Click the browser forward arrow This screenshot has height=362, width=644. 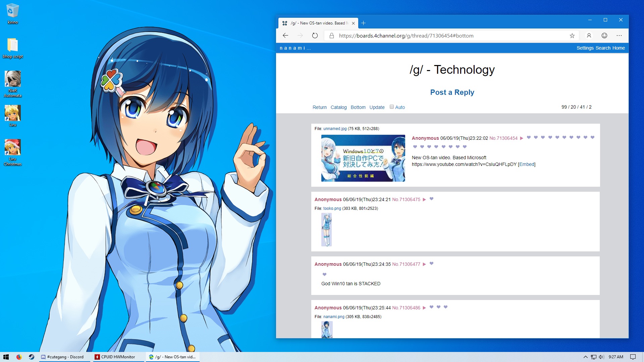(300, 36)
